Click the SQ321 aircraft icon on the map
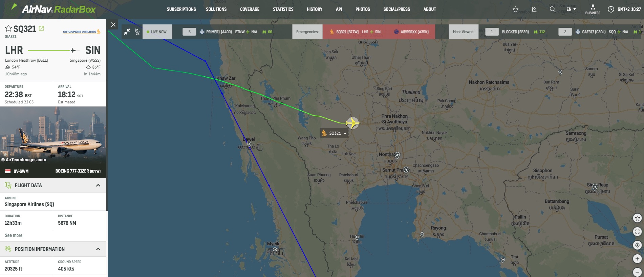 [352, 123]
